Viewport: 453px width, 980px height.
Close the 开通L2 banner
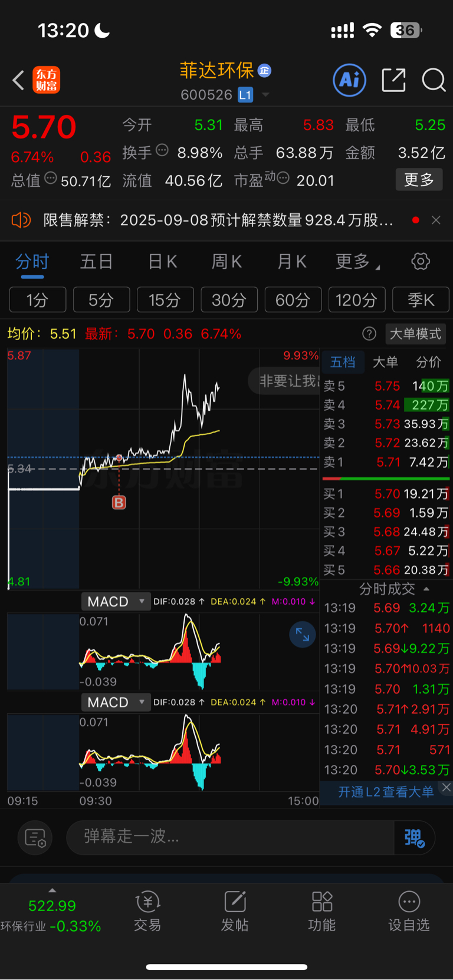(x=447, y=787)
